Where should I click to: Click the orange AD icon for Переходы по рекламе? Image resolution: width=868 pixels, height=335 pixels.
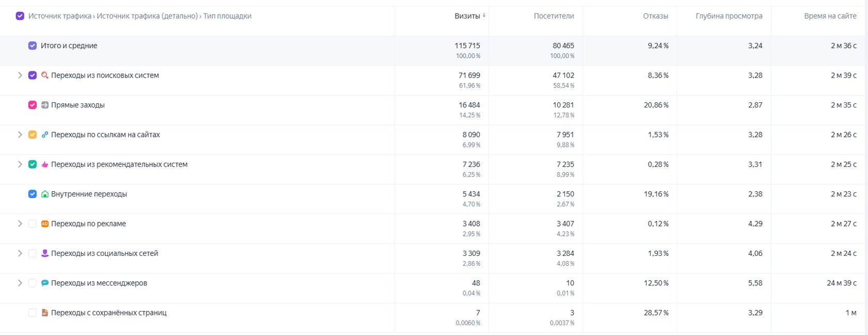click(x=45, y=224)
